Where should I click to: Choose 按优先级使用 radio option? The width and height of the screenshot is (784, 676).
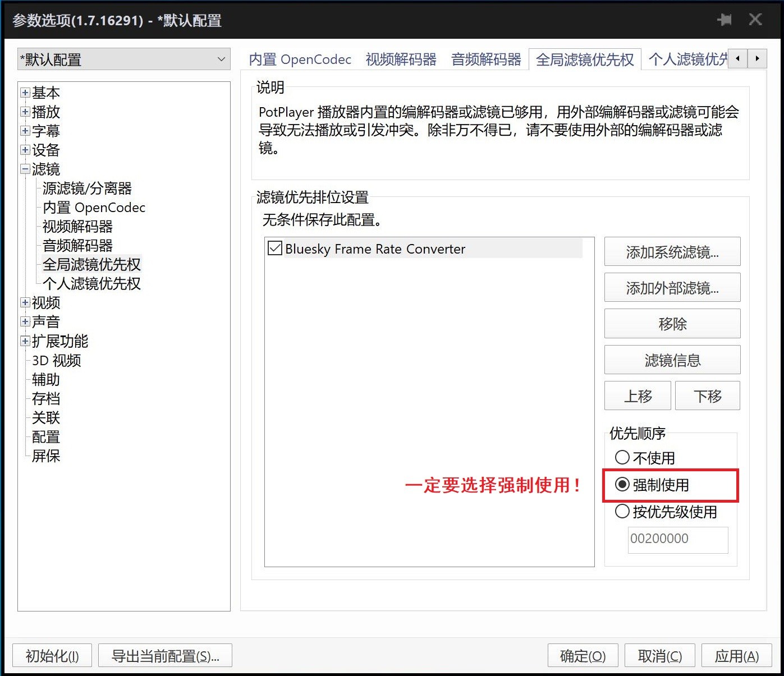(x=622, y=512)
